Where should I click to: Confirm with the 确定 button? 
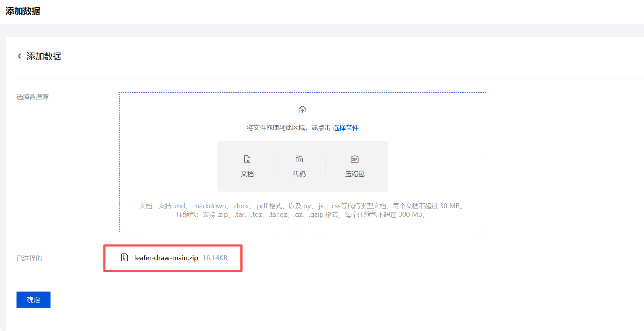pyautogui.click(x=33, y=300)
